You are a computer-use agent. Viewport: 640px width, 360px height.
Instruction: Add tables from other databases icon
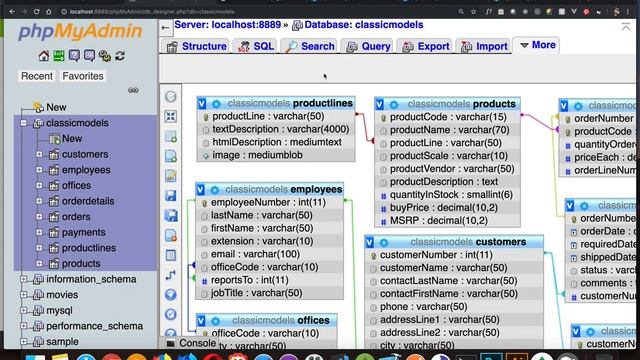(x=171, y=136)
